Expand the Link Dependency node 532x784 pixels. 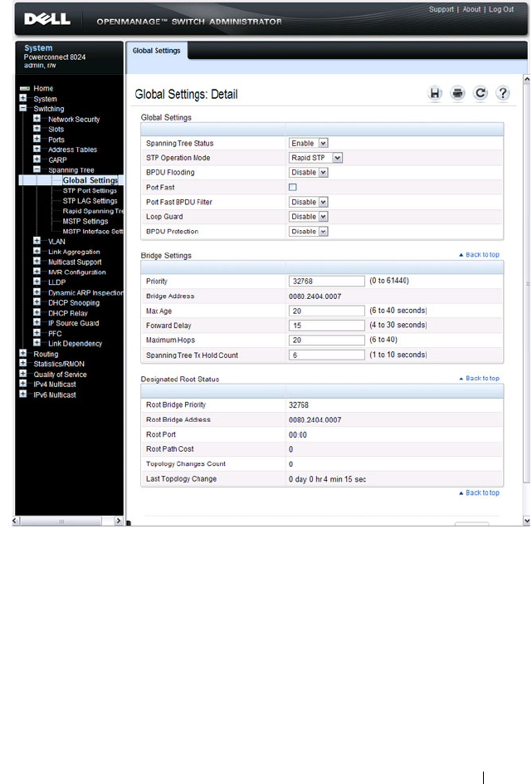[37, 342]
